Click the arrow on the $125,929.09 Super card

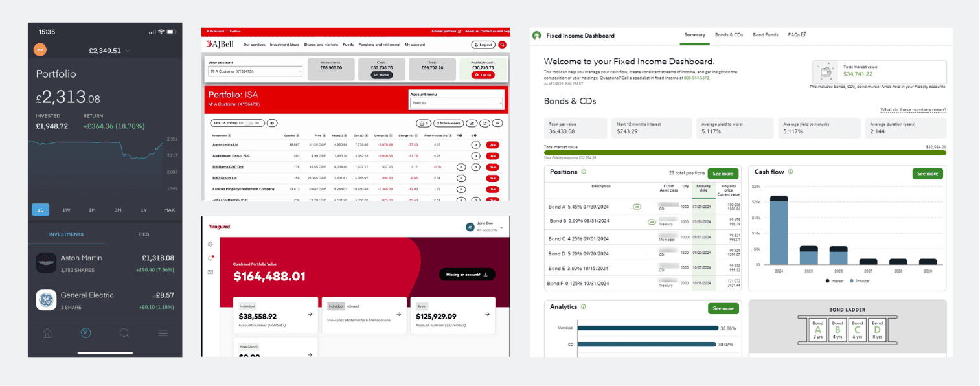coord(487,315)
